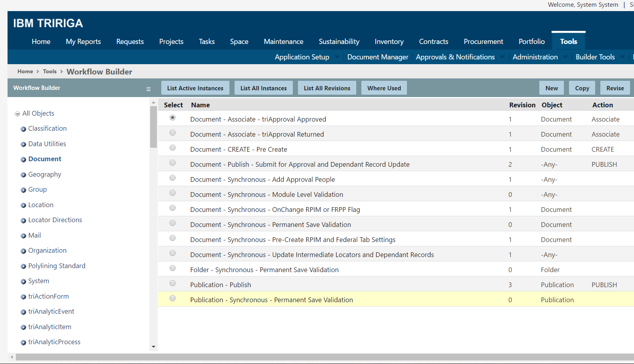Open the My Reports menu

pyautogui.click(x=83, y=42)
